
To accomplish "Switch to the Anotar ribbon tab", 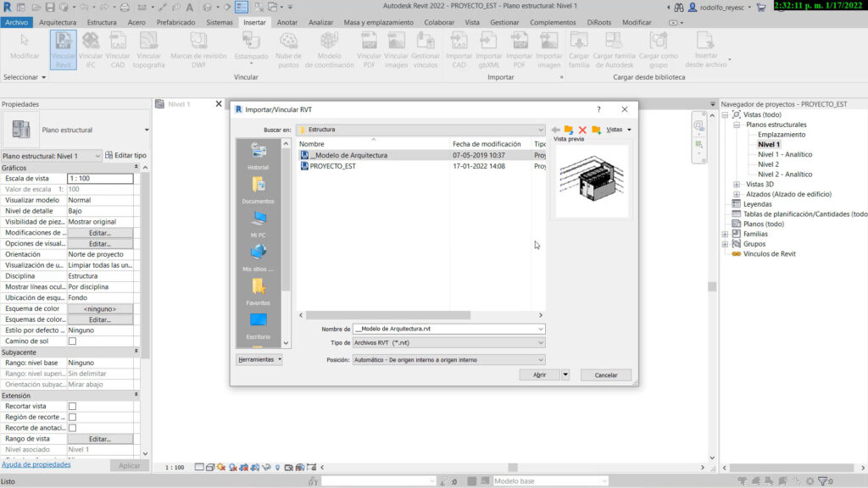I will point(287,22).
